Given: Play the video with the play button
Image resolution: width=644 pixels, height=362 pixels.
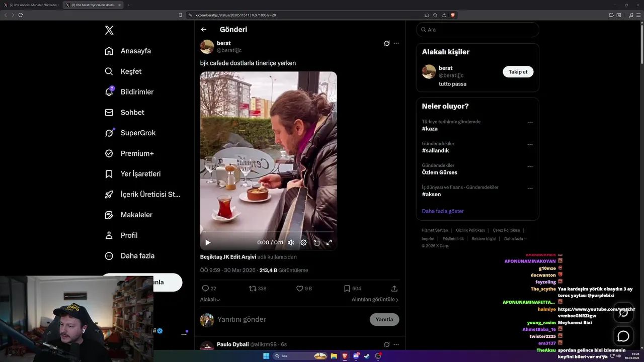Looking at the screenshot, I should coord(208,242).
